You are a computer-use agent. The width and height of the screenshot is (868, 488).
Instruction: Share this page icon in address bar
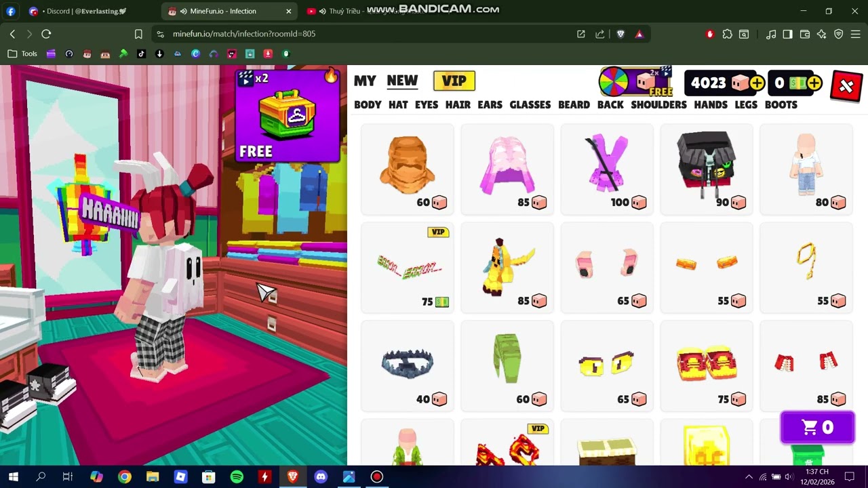[599, 34]
